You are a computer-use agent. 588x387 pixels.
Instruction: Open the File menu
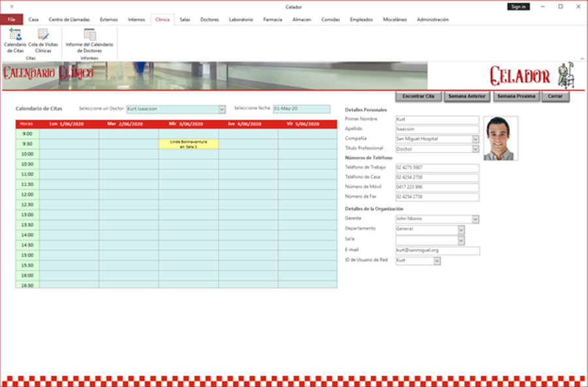pos(10,20)
